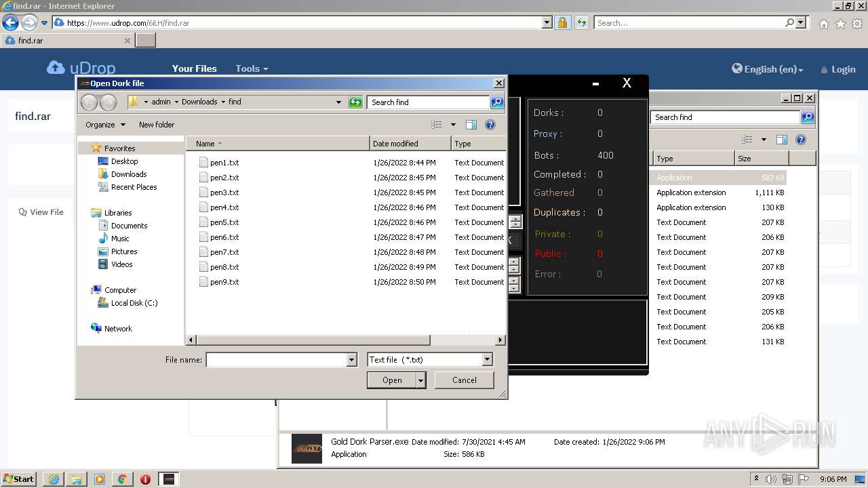Screen dimensions: 868x488
Task: Select file pen8.txt
Action: click(x=219, y=267)
